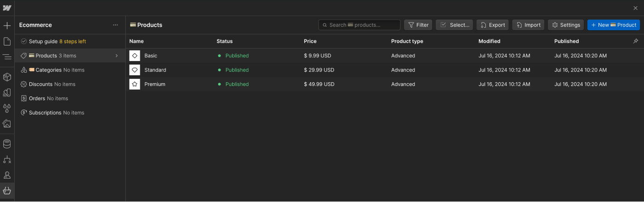Create a New Product

point(614,25)
